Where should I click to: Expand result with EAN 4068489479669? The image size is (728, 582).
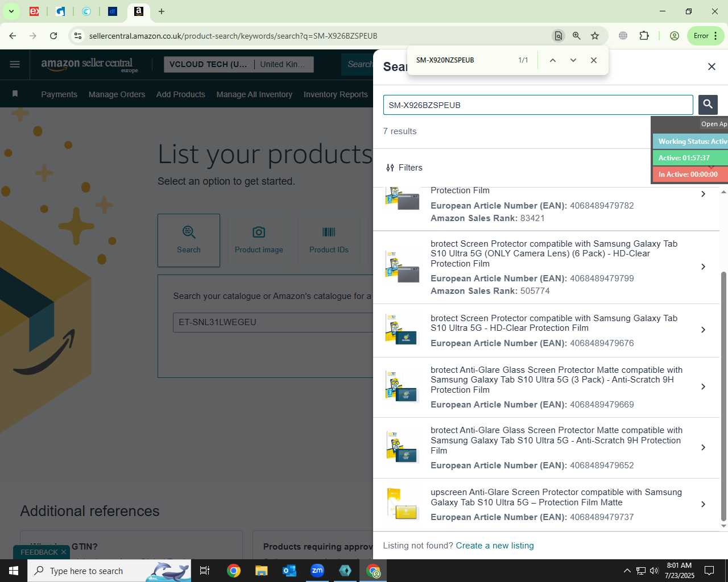[704, 386]
